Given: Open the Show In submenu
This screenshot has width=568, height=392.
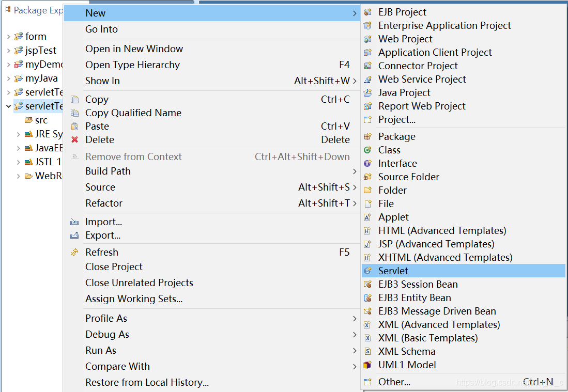Looking at the screenshot, I should click(x=212, y=81).
